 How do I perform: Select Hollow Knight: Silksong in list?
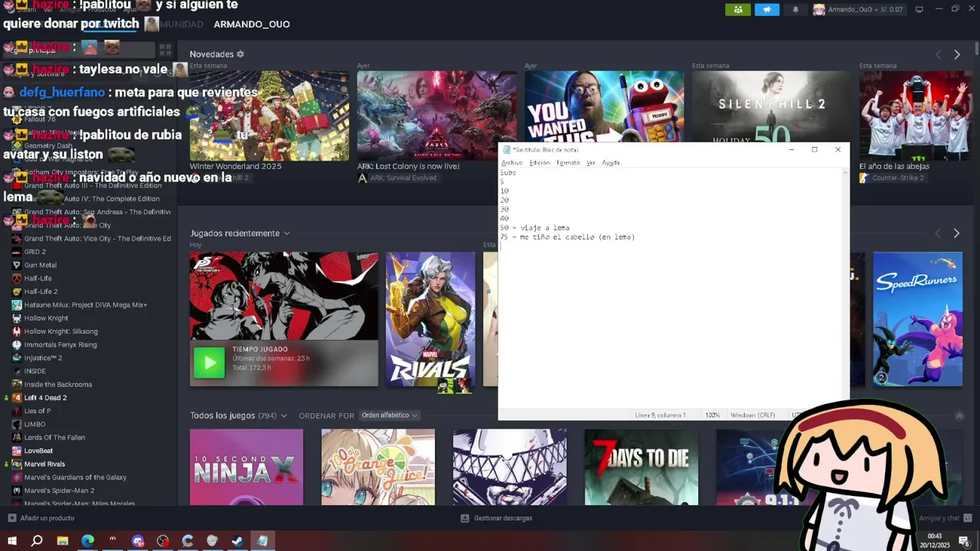pos(61,331)
